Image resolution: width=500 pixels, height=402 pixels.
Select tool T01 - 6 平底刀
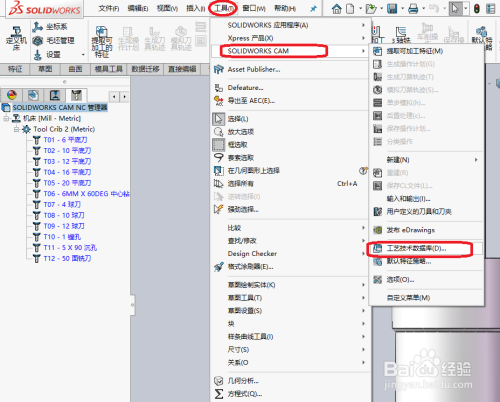click(60, 140)
